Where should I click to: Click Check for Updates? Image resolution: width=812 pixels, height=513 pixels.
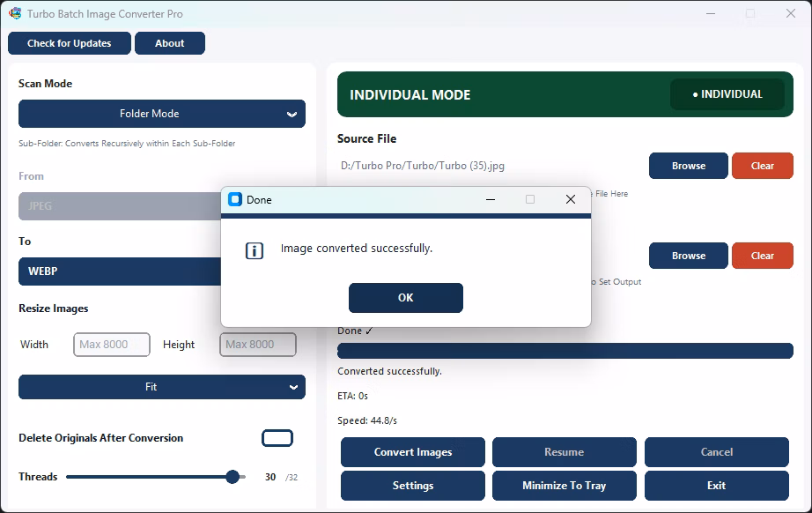point(70,43)
